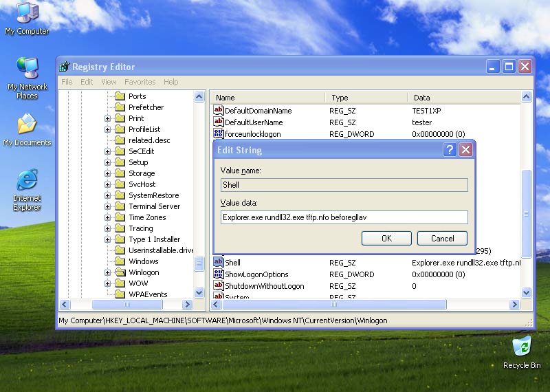Screen dimensions: 550x392
Task: Open the My Computer desktop icon
Action: [x=27, y=18]
